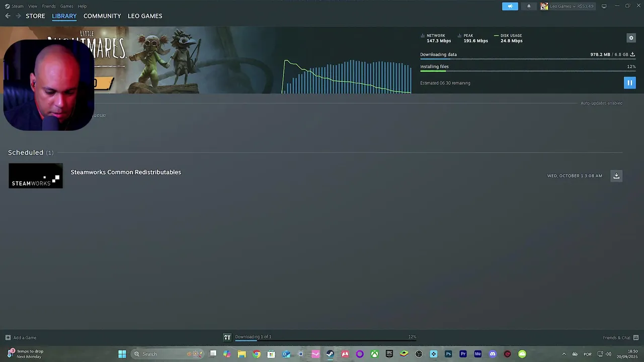644x362 pixels.
Task: Open the Steamworks thumbnail
Action: point(36,175)
